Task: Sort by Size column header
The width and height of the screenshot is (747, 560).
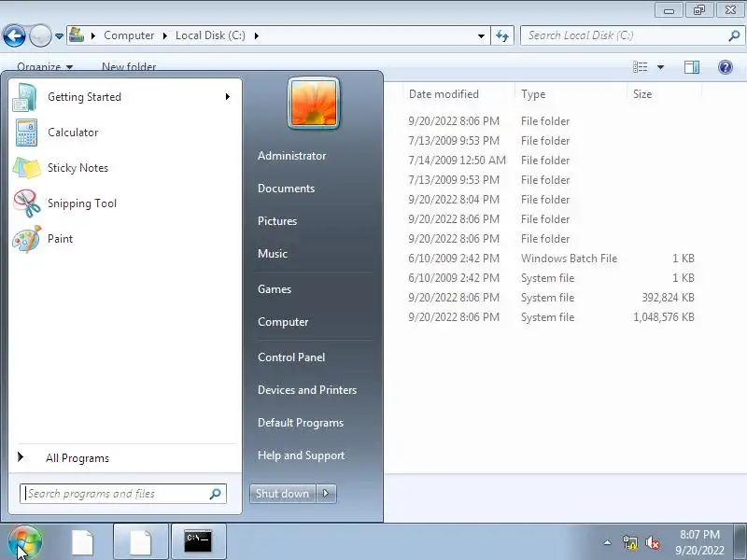Action: point(642,94)
